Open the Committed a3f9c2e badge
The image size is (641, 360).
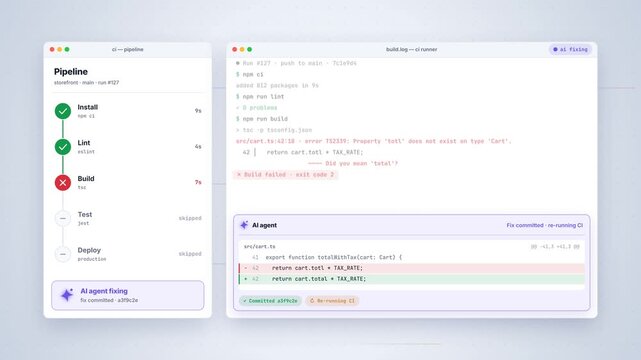point(270,301)
